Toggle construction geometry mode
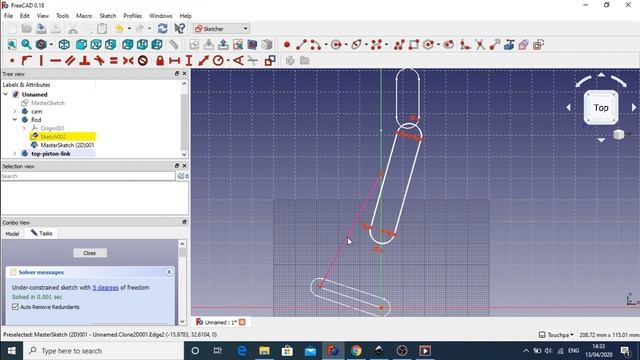Image resolution: width=640 pixels, height=360 pixels. [x=538, y=45]
